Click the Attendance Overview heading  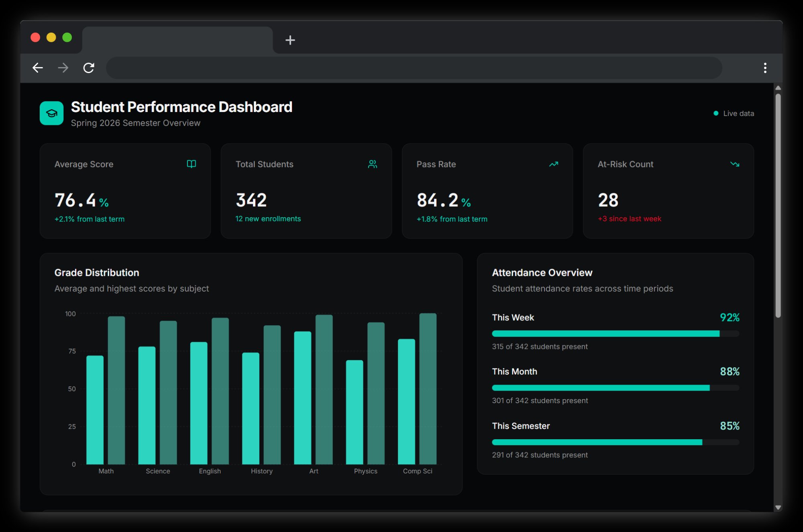coord(542,272)
